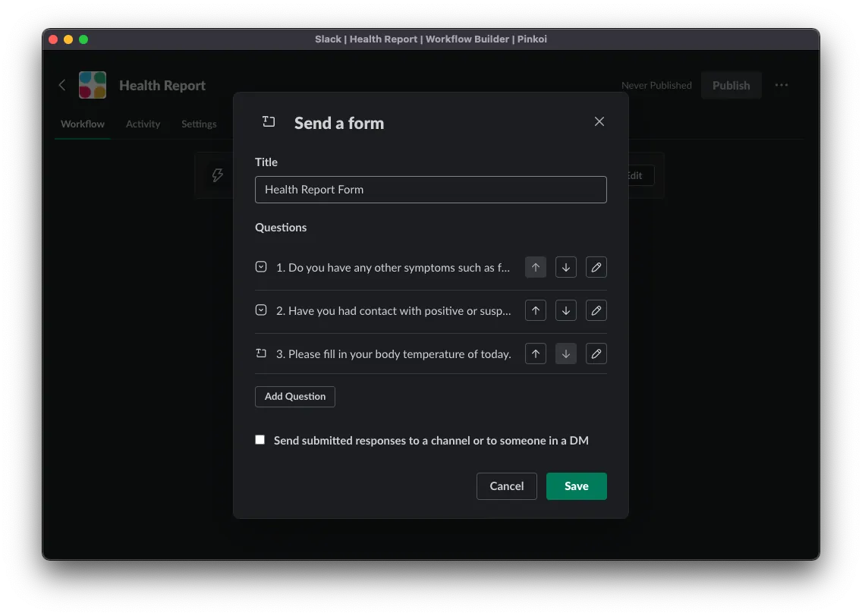Go back using the left chevron
The image size is (862, 616).
coord(62,85)
